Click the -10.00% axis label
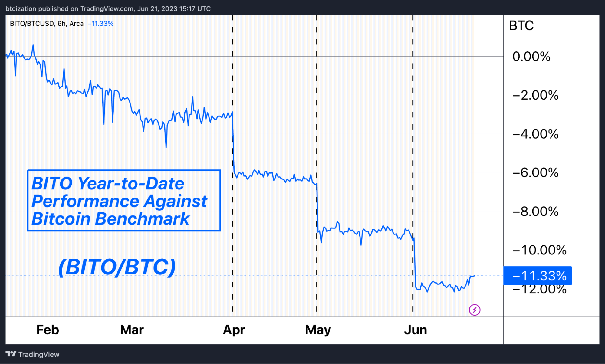This screenshot has height=364, width=605. pos(539,250)
